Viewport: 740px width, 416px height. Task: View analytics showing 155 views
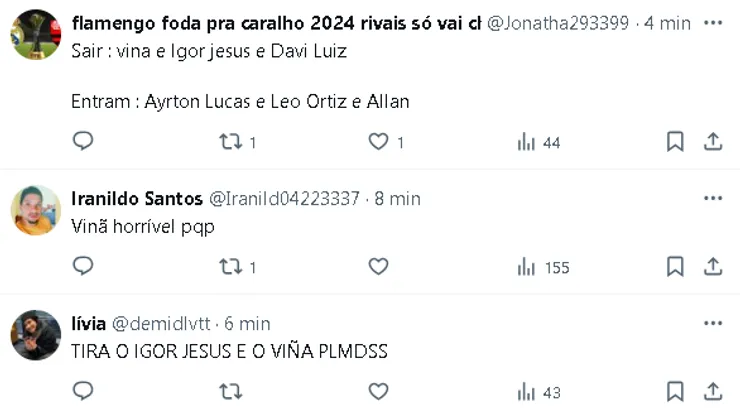click(x=543, y=267)
